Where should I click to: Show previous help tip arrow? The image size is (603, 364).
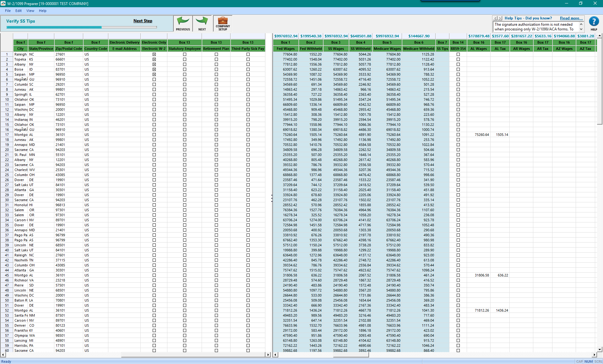496,18
